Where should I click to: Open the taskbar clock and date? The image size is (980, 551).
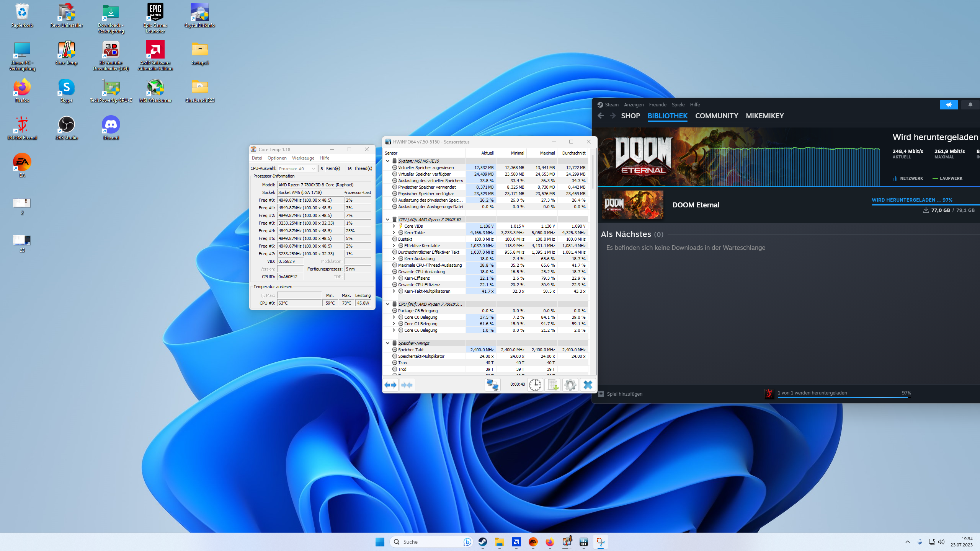[x=961, y=542]
